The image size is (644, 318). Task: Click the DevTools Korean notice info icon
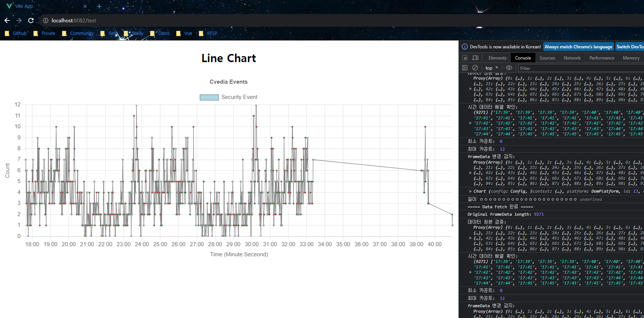(x=465, y=46)
